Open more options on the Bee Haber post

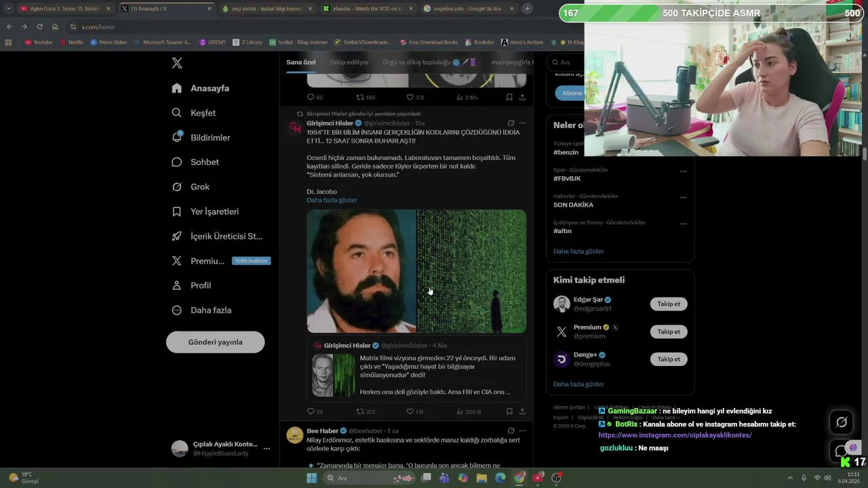point(522,430)
